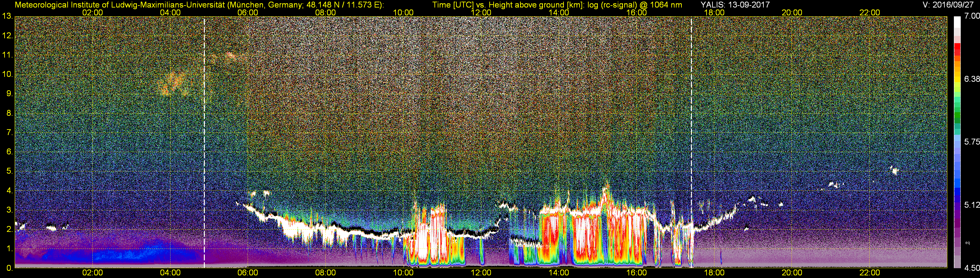Click the 20:00 label on the top time axis
This screenshot has width=980, height=278.
pyautogui.click(x=792, y=12)
